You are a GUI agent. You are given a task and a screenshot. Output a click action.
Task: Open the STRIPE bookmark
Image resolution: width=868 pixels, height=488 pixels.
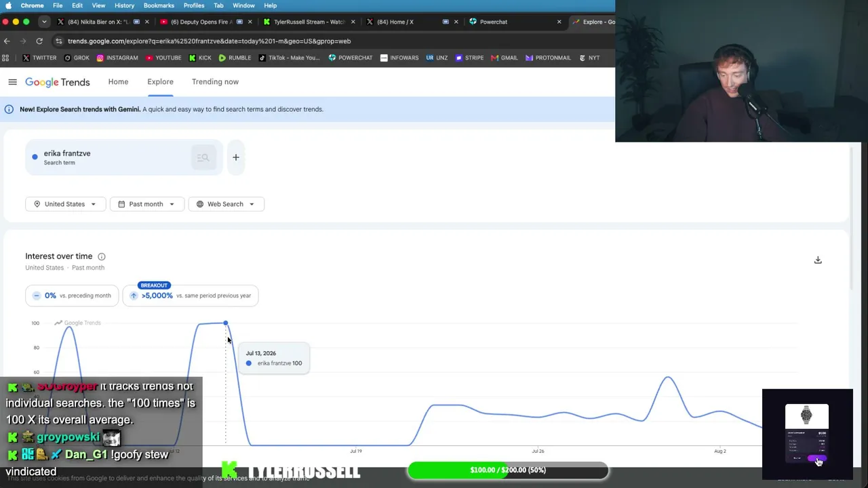tap(469, 58)
